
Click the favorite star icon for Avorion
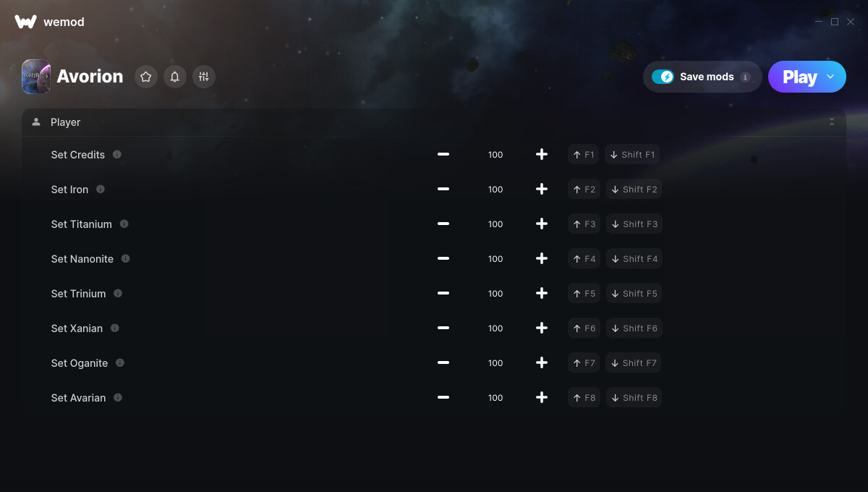click(x=146, y=77)
